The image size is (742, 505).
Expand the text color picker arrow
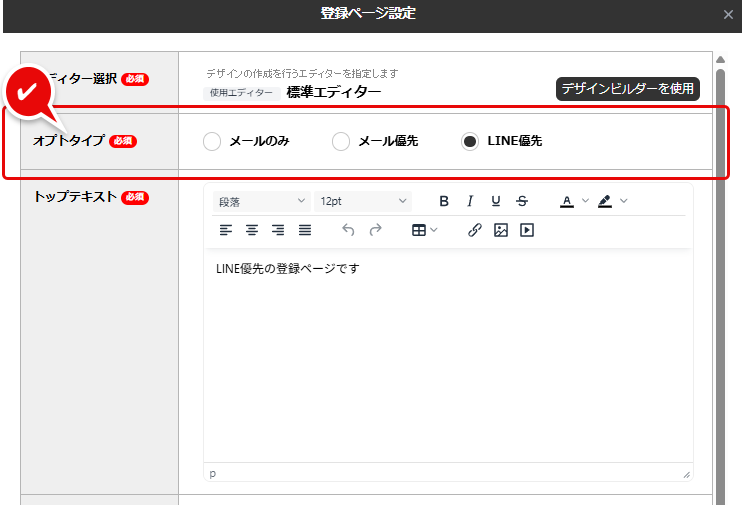point(585,201)
